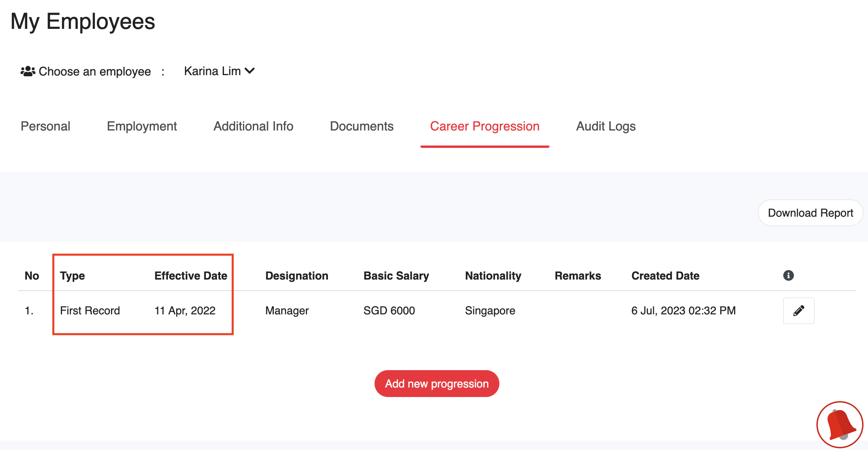Viewport: 868px width, 450px height.
Task: Click the pencil edit icon for First Record
Action: click(x=798, y=311)
